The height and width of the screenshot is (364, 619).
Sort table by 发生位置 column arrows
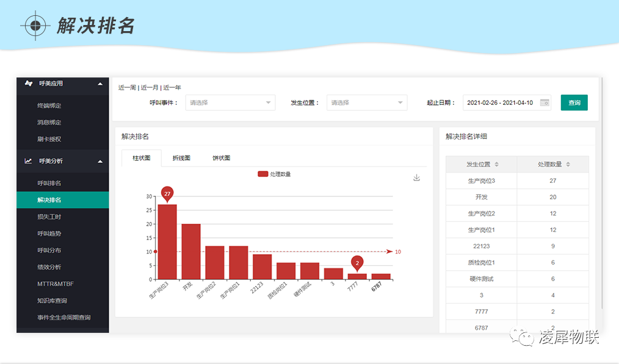pos(496,165)
